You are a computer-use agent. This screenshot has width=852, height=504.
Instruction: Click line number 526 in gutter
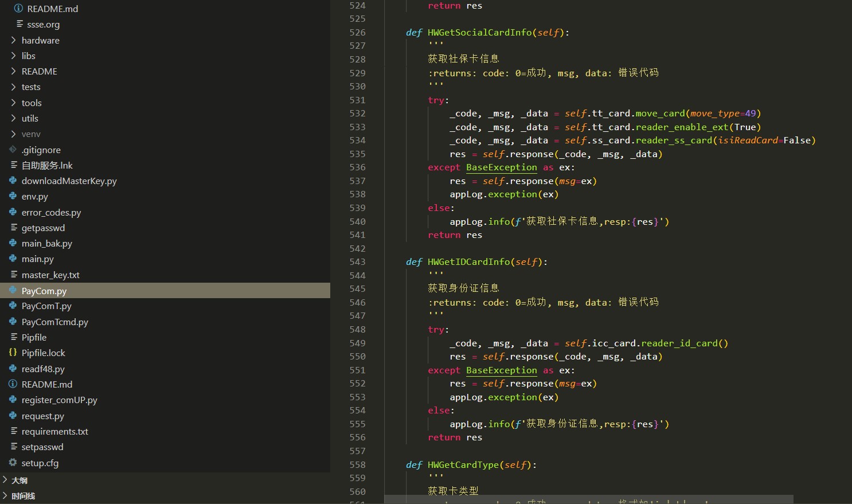pyautogui.click(x=357, y=32)
